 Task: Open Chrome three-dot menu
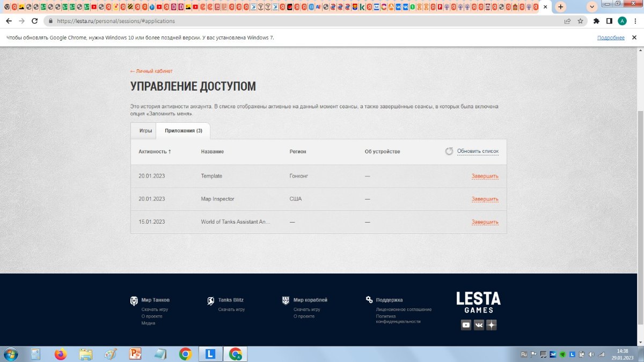(x=635, y=21)
